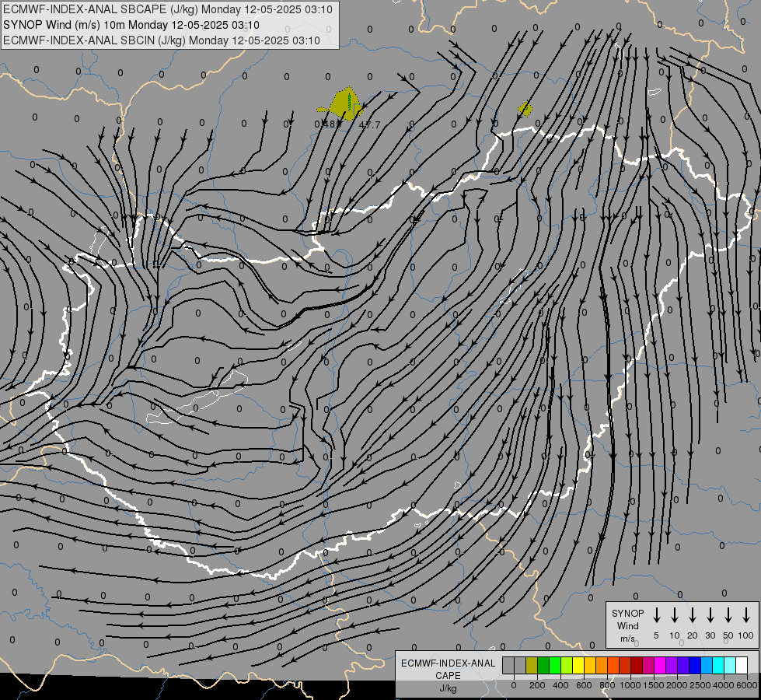The height and width of the screenshot is (700, 761).
Task: Select the purple swatch after 2000 tick
Action: (x=683, y=666)
